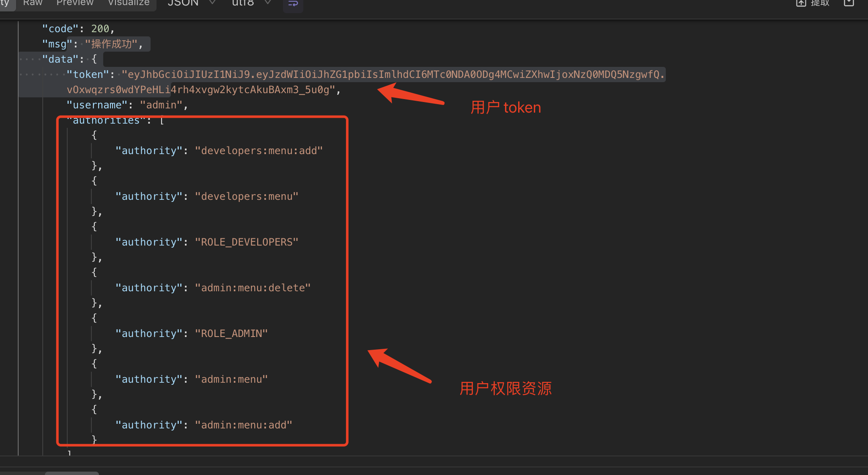Click the code value 200
The height and width of the screenshot is (475, 868).
pyautogui.click(x=100, y=29)
